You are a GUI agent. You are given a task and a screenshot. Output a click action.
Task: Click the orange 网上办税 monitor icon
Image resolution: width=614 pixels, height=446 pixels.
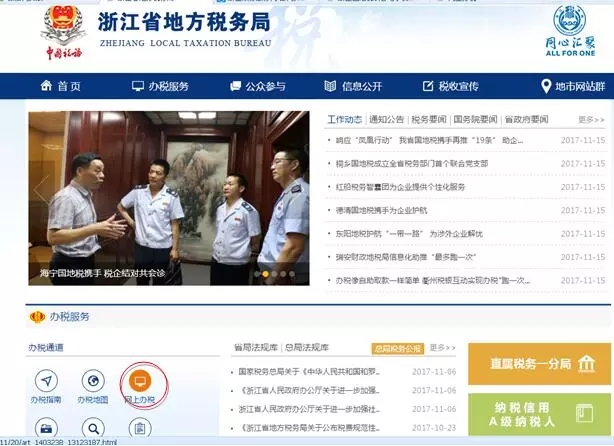click(x=140, y=380)
